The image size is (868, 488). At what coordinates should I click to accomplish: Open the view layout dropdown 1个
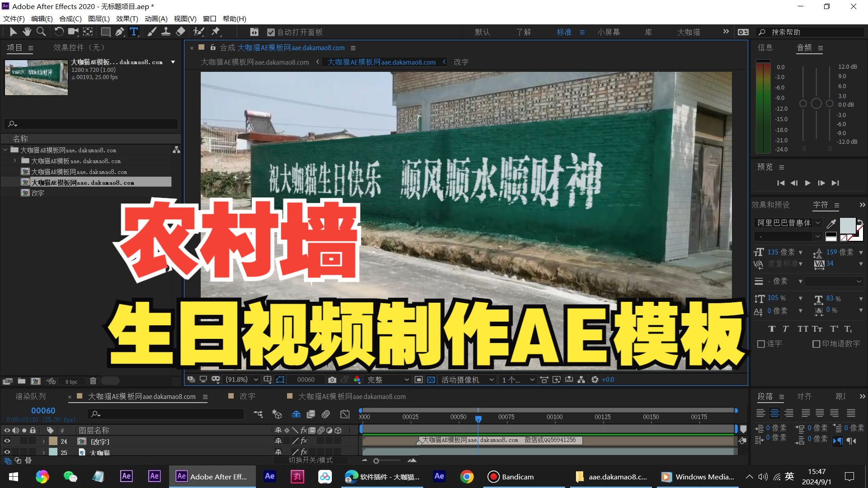pos(518,380)
